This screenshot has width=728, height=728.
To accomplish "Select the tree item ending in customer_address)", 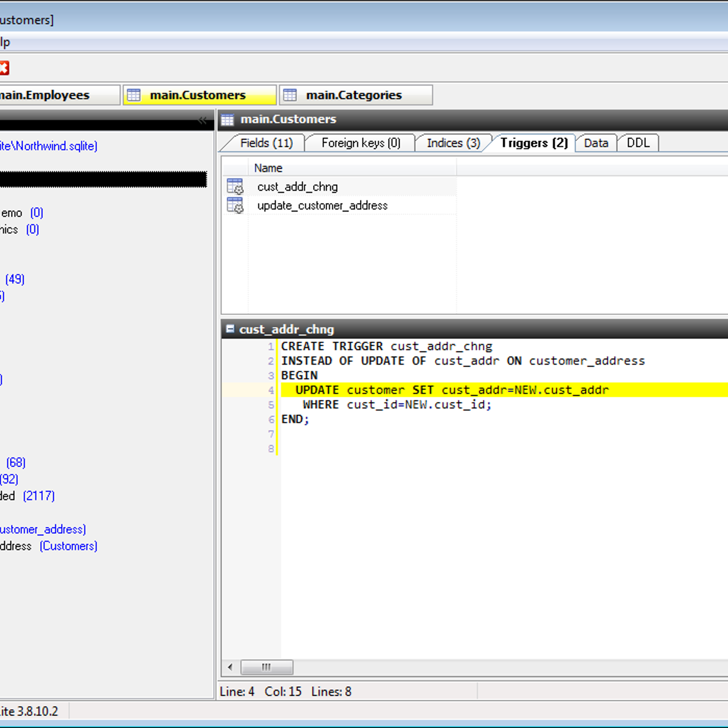I will click(x=43, y=529).
